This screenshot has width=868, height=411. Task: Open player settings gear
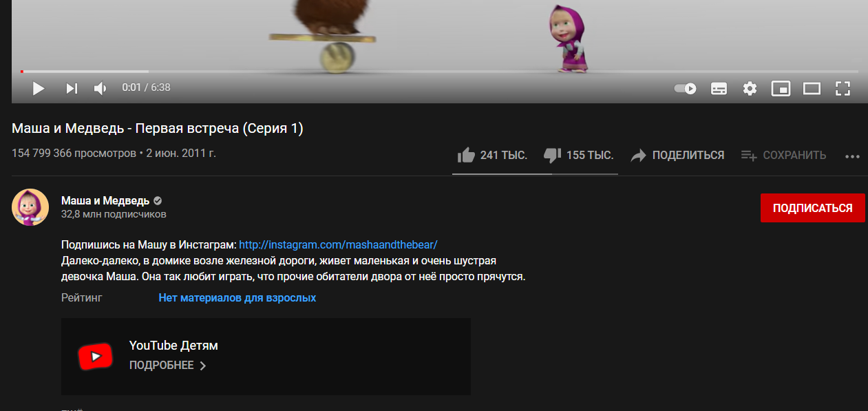(x=750, y=88)
